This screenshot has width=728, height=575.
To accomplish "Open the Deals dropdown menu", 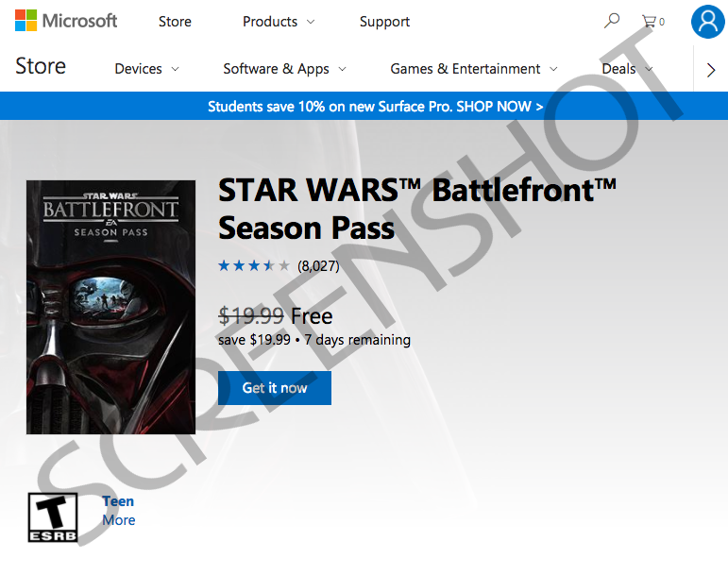I will point(627,69).
